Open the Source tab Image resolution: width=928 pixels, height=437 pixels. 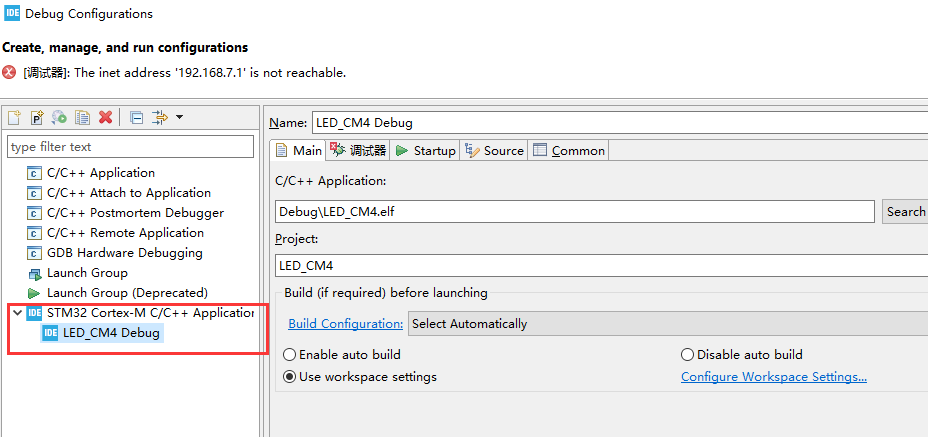(x=494, y=151)
